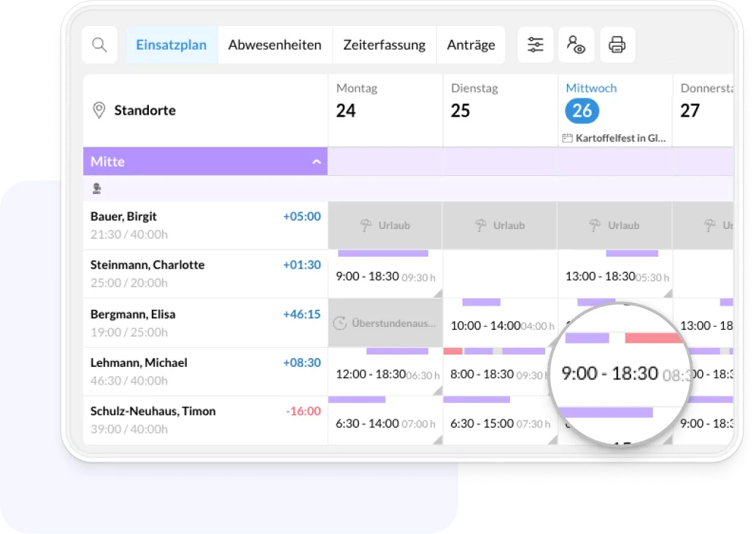
Task: Open Charlotte's Monday 9:00 - 18:30 shift
Action: (x=385, y=274)
